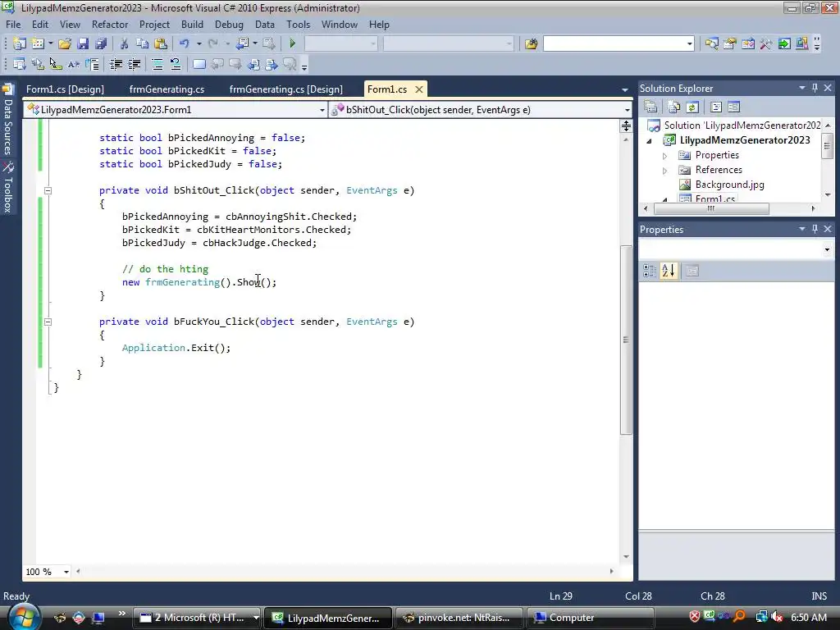The height and width of the screenshot is (630, 840).
Task: Click the Copy toolbar icon
Action: [x=142, y=43]
